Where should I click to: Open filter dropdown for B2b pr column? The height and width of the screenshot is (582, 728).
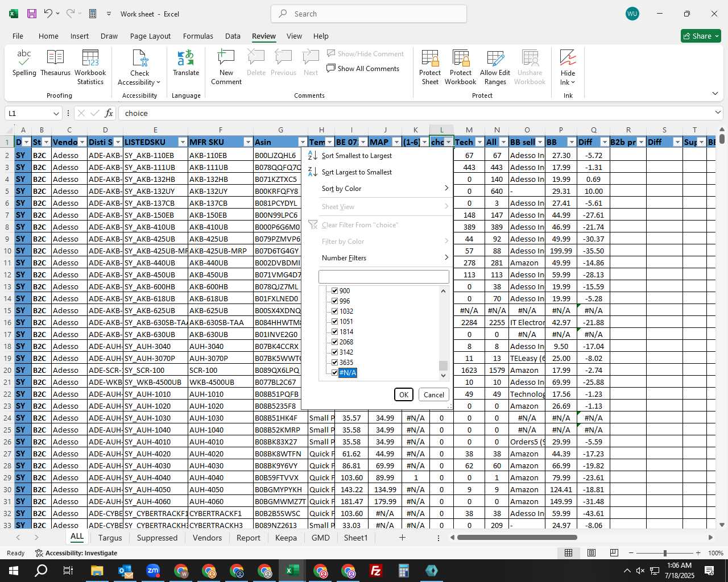pos(641,142)
